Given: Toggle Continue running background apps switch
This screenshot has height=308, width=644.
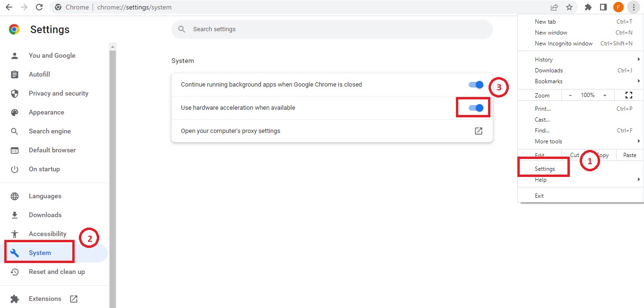Looking at the screenshot, I should (476, 85).
